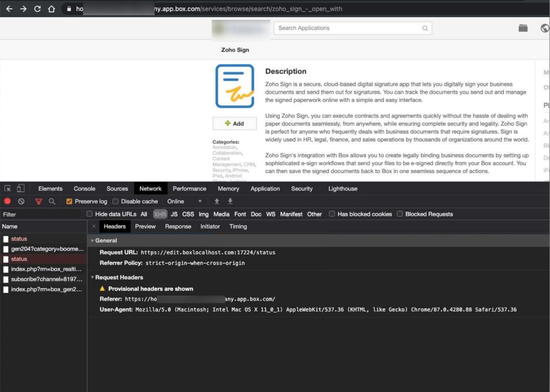Viewport: 550px width, 392px height.
Task: Open the Security tab
Action: pyautogui.click(x=302, y=188)
